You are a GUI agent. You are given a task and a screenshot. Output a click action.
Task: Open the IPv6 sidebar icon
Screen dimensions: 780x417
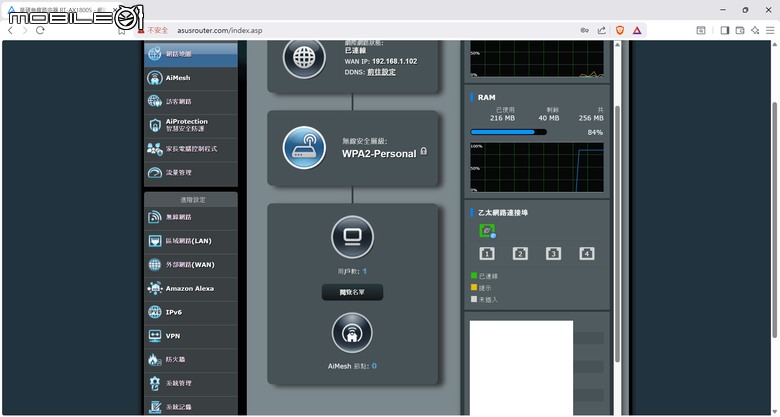[x=155, y=312]
